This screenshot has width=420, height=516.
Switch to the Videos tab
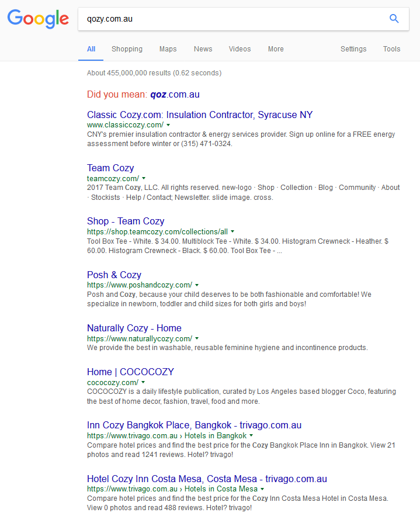click(x=239, y=49)
